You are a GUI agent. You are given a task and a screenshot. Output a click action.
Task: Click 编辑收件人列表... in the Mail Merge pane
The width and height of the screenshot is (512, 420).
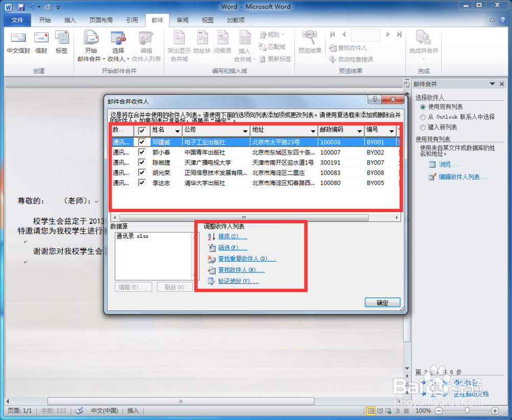click(463, 177)
